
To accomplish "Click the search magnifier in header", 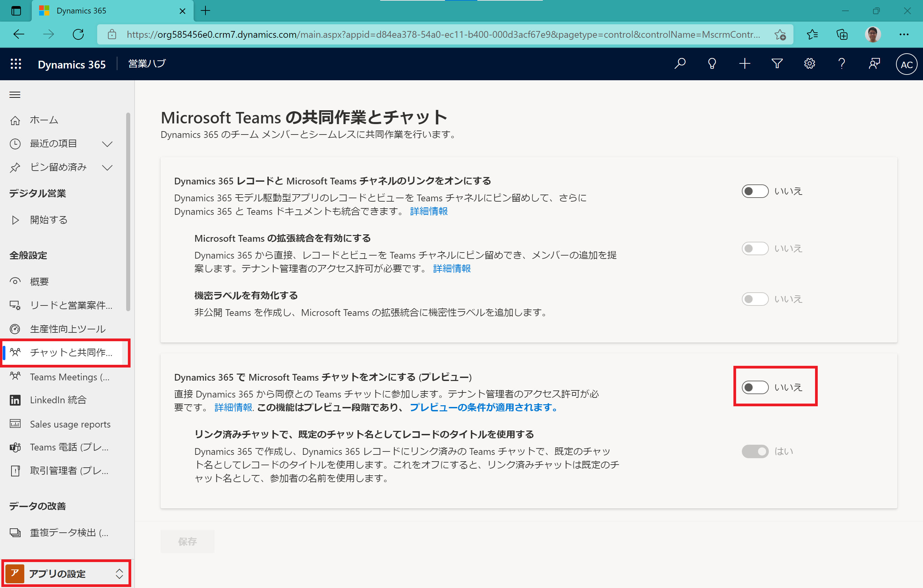I will pos(680,64).
